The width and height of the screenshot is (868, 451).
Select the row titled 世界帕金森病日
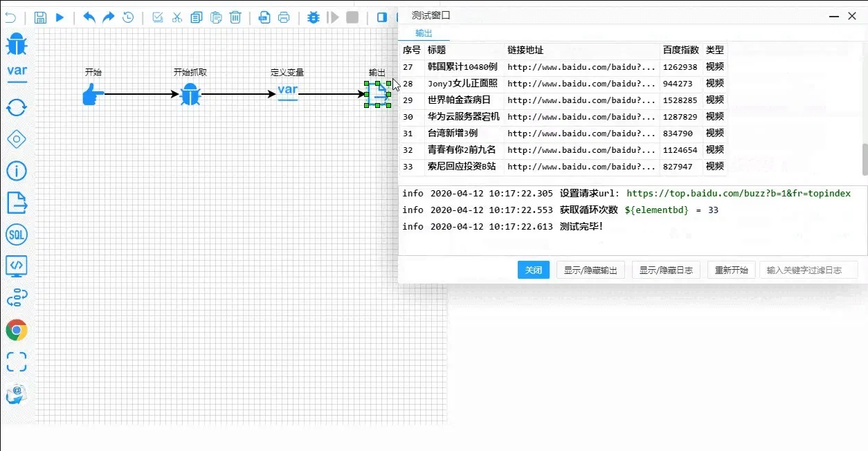[x=563, y=100]
